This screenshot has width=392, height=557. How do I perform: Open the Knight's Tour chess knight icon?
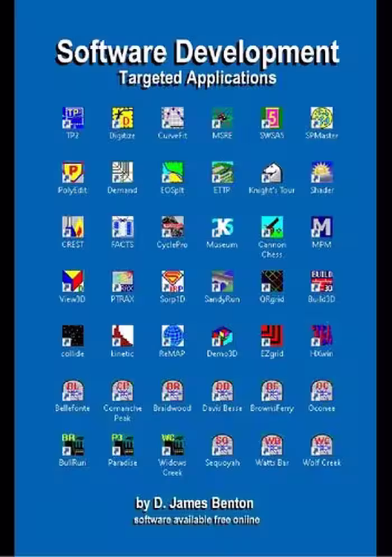coord(272,172)
